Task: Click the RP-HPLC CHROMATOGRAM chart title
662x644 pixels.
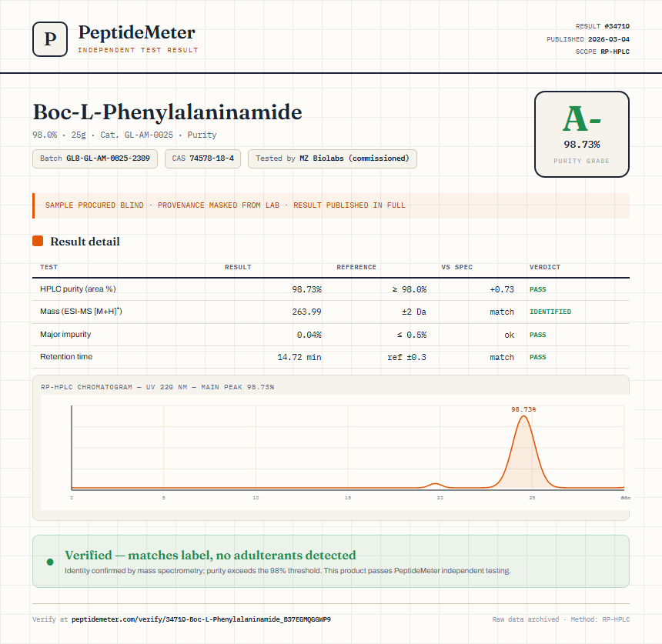Action: point(158,387)
